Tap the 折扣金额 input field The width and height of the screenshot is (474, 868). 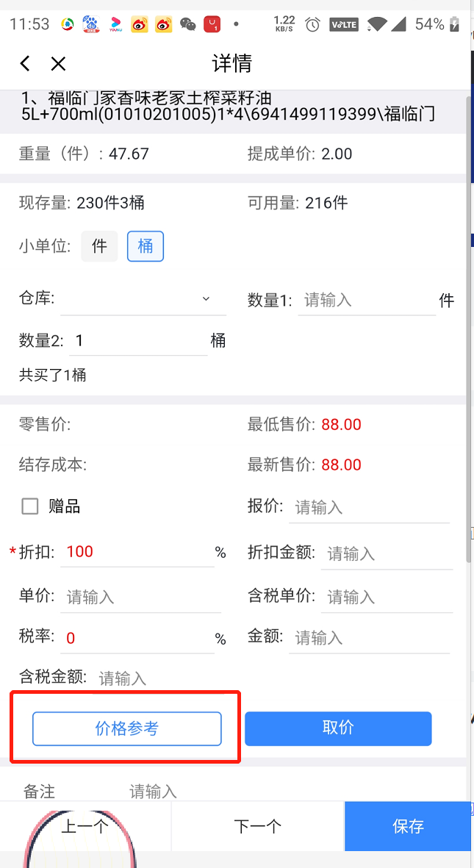pyautogui.click(x=387, y=553)
